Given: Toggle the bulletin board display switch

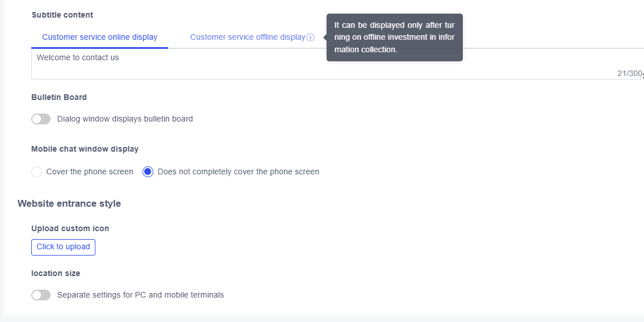Looking at the screenshot, I should coord(41,119).
